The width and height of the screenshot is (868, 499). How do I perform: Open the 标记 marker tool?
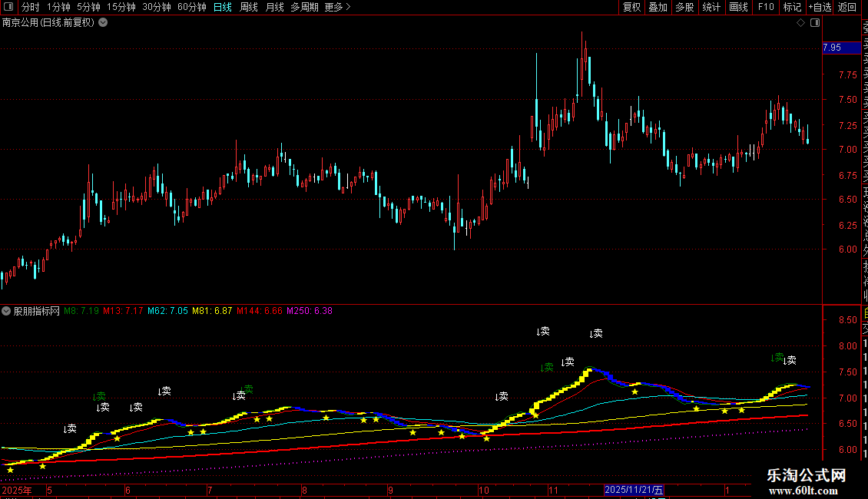pos(792,7)
